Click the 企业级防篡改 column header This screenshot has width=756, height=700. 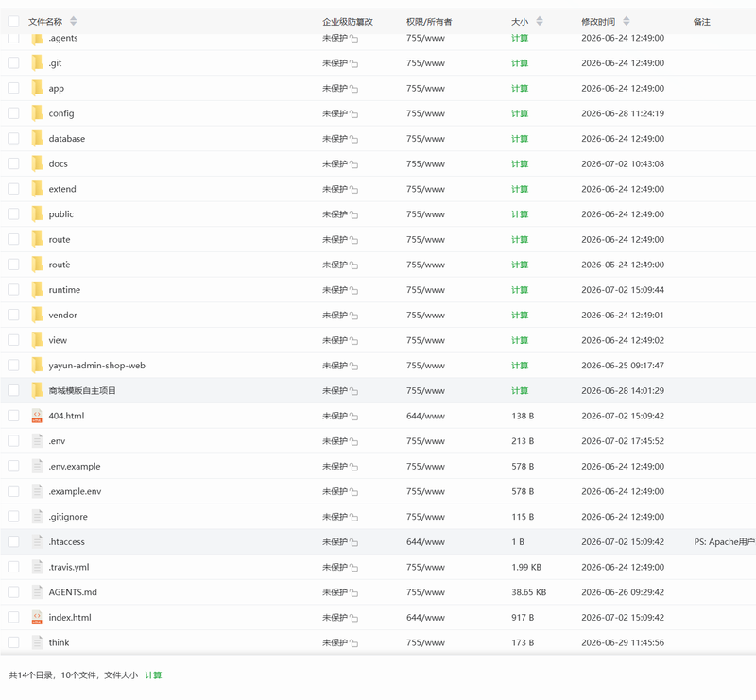[348, 21]
